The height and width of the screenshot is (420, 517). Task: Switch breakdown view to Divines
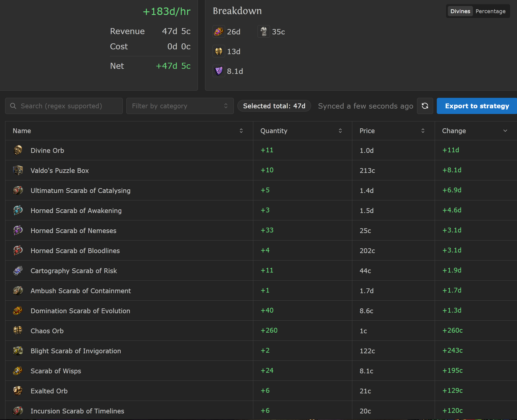[x=460, y=11]
